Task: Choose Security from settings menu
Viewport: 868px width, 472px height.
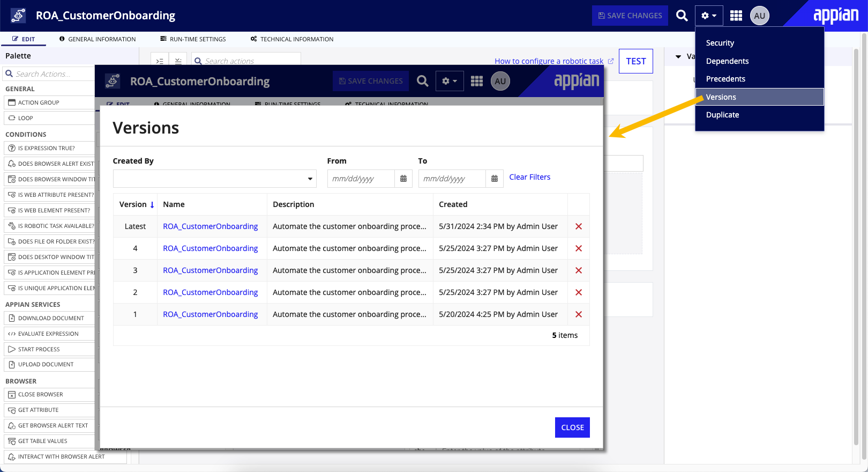Action: [x=759, y=43]
